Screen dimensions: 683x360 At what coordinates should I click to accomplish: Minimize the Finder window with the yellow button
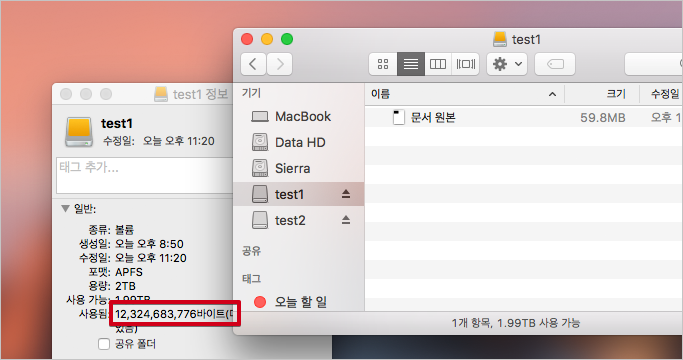pos(267,39)
